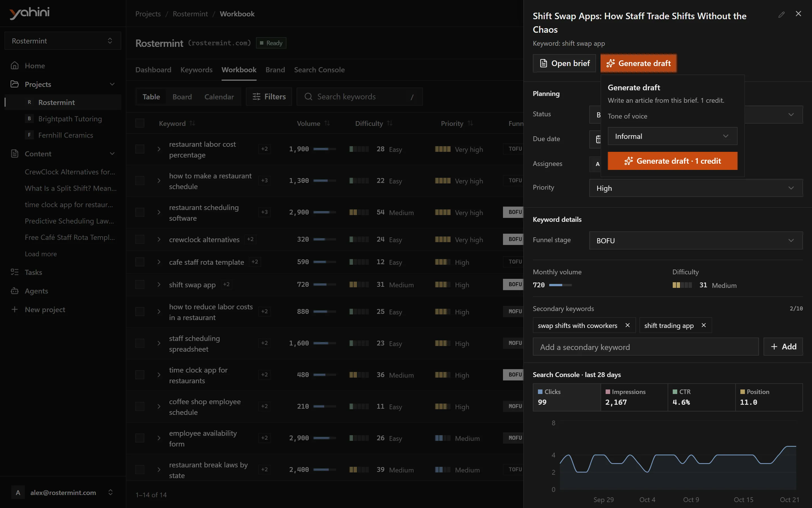This screenshot has height=508, width=812.
Task: Click the Clicks blue legend swatch
Action: click(x=540, y=392)
